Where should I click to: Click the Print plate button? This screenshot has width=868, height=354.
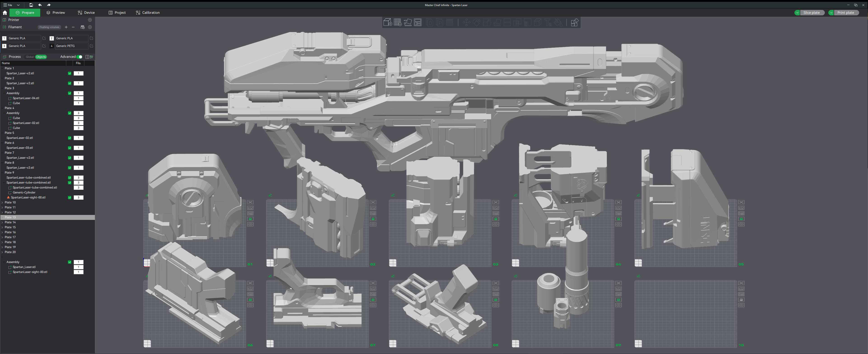pos(846,13)
